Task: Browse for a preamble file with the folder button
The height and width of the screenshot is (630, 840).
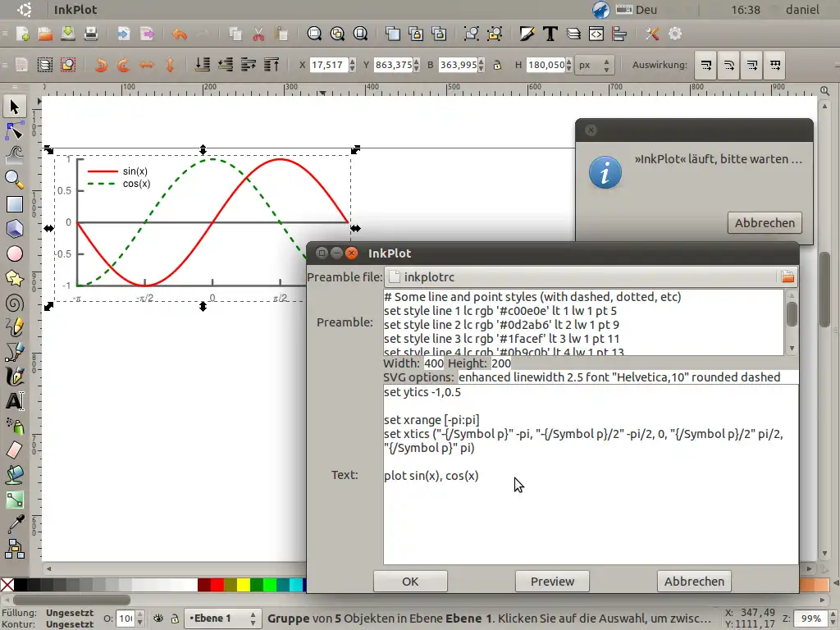Action: click(x=787, y=277)
